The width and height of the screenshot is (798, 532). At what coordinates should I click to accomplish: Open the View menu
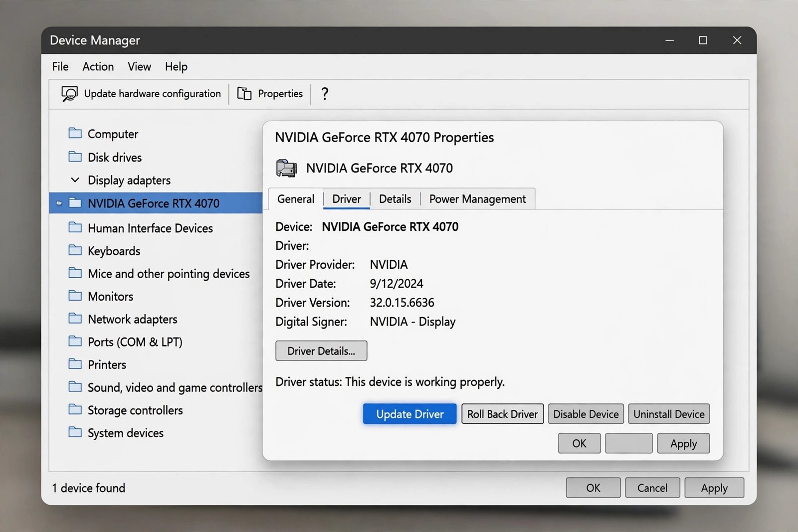point(139,66)
